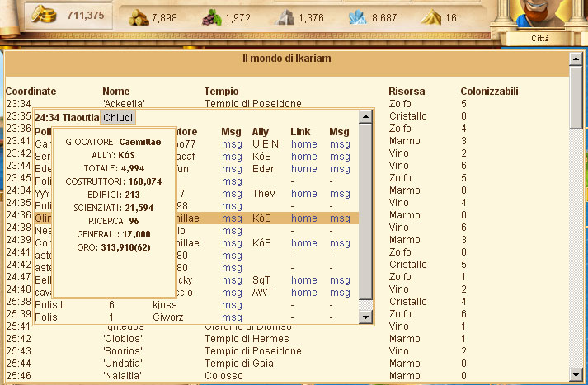Click the 24:34 Tiaoutia popup title
This screenshot has width=588, height=385.
pos(67,118)
